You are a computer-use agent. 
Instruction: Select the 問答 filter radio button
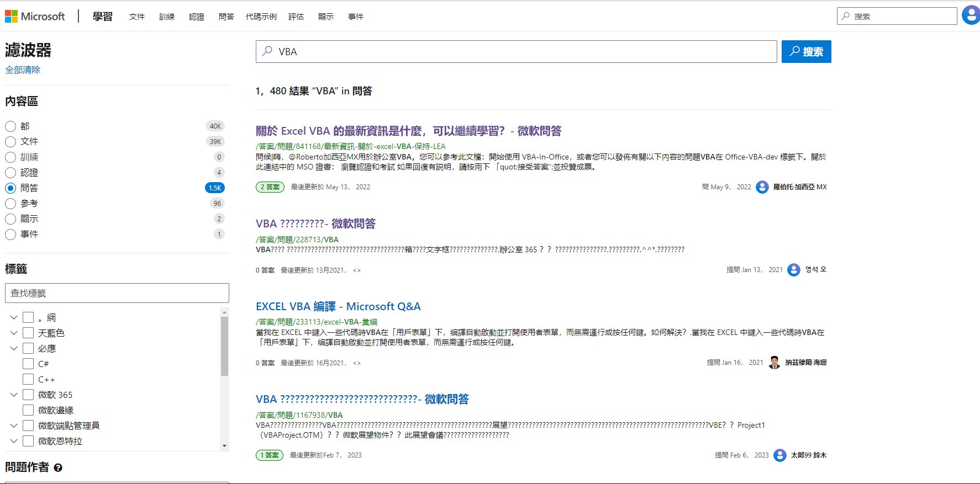[x=10, y=188]
